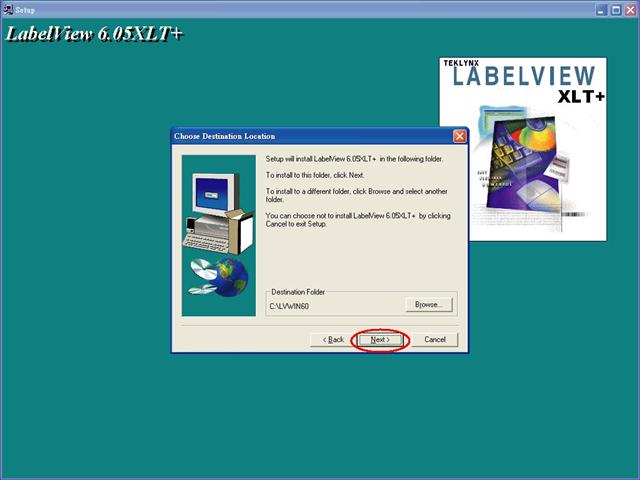Close the main Setup window
This screenshot has height=480, width=640.
point(631,10)
